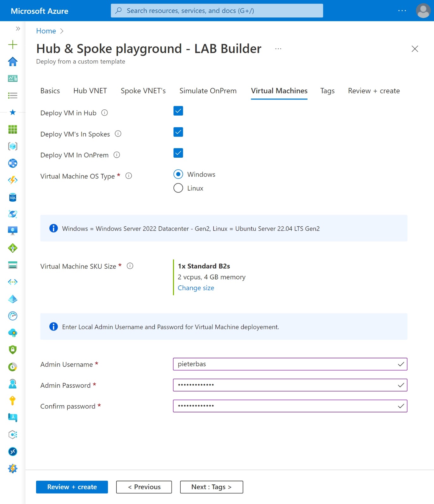Open Azure Cosmos DB planet icon

click(13, 214)
